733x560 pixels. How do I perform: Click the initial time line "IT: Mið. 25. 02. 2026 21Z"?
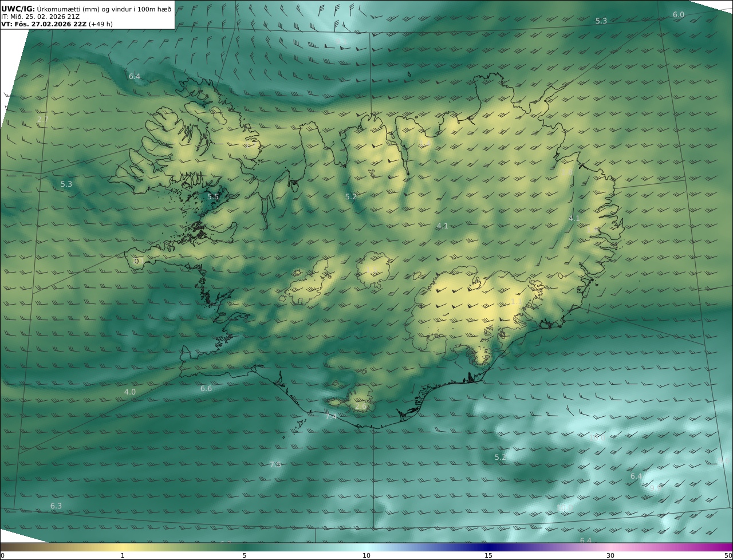click(40, 17)
